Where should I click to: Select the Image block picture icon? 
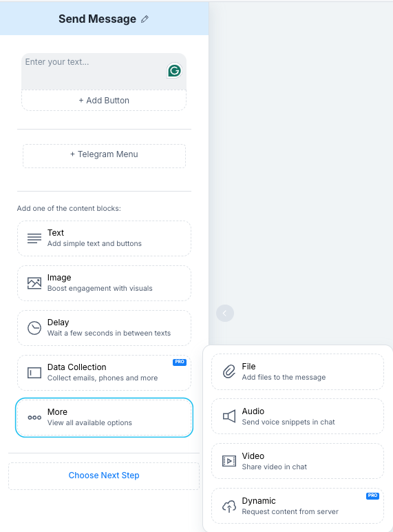pos(34,283)
